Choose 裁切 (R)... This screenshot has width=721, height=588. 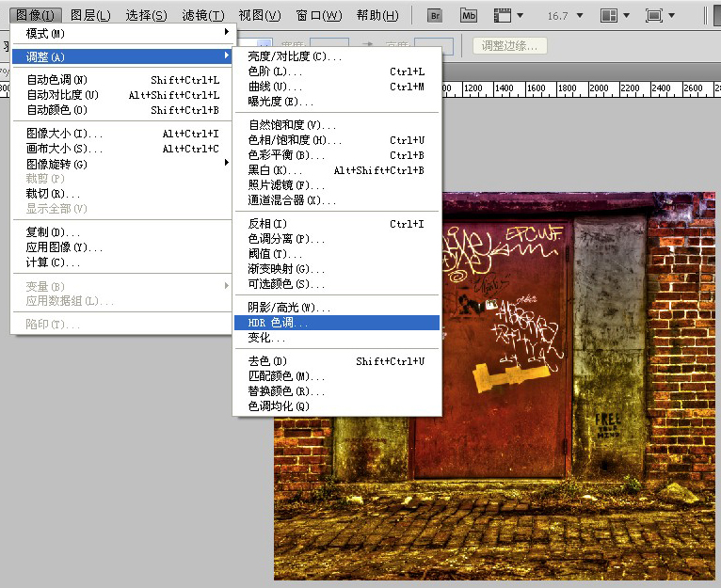(x=123, y=194)
